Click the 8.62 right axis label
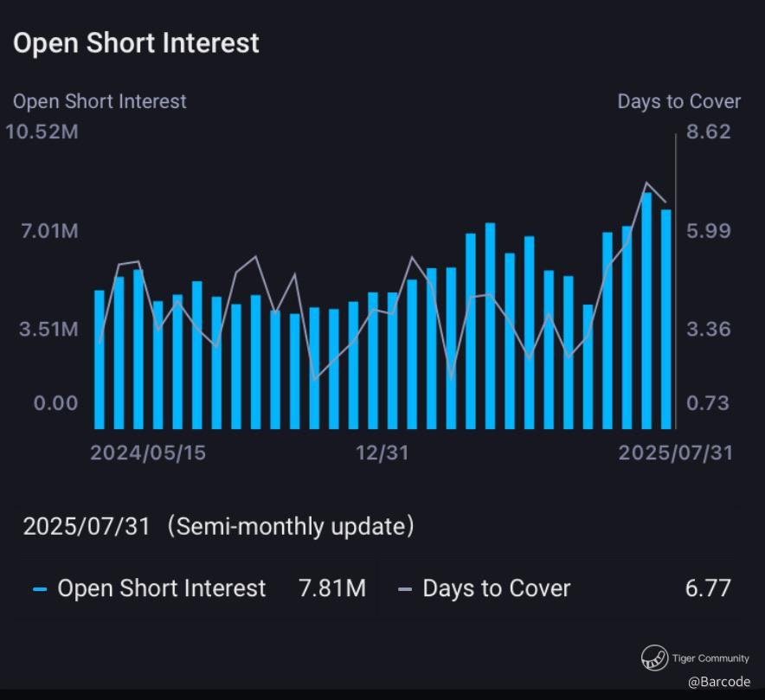Viewport: 765px width, 700px height. tap(708, 132)
